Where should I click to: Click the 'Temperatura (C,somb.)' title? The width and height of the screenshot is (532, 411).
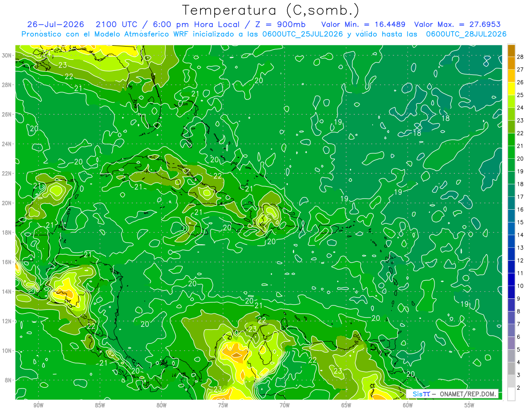(271, 11)
